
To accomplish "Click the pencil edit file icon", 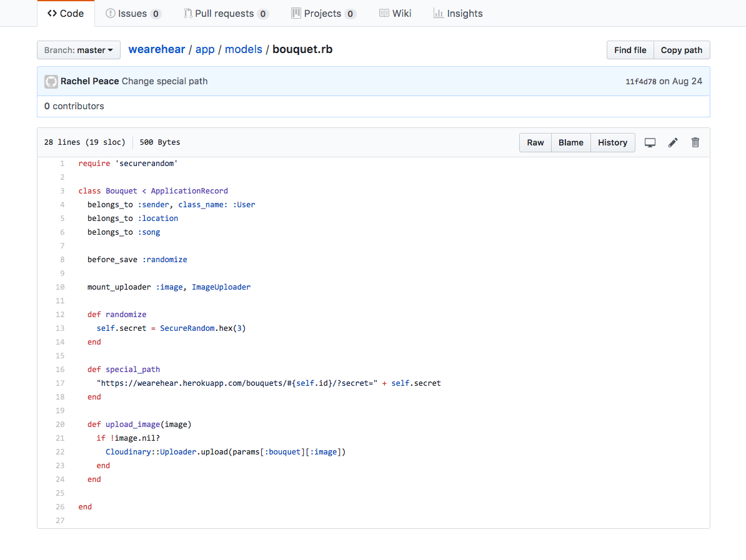I will click(673, 142).
